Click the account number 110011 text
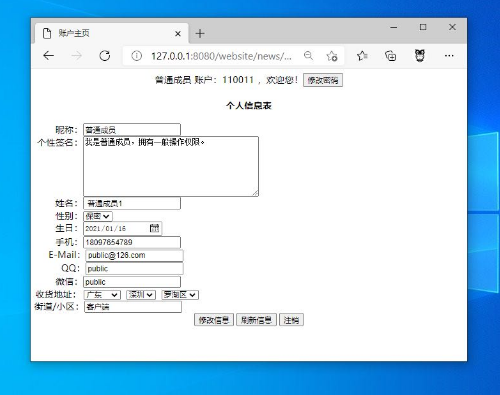 pos(238,80)
